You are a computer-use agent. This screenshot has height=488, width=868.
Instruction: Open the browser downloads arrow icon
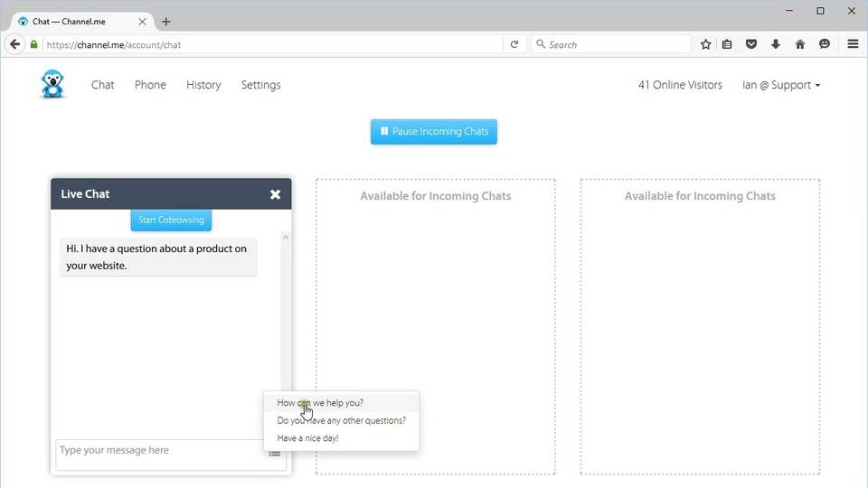tap(775, 44)
